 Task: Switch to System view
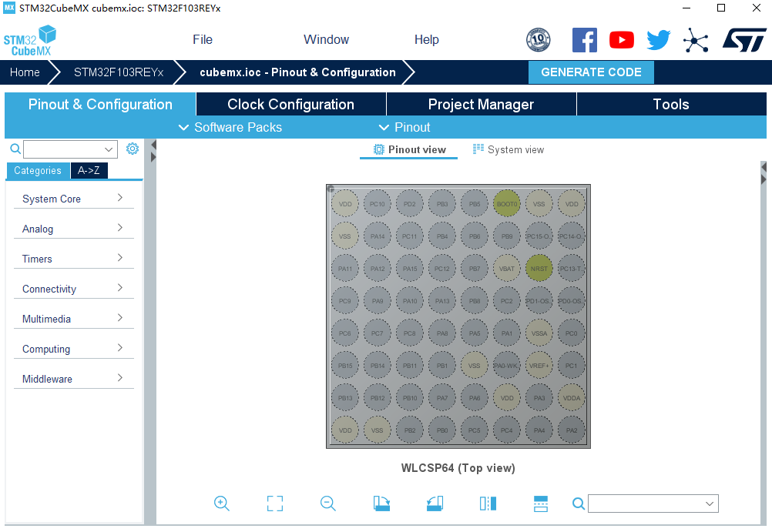pos(509,149)
